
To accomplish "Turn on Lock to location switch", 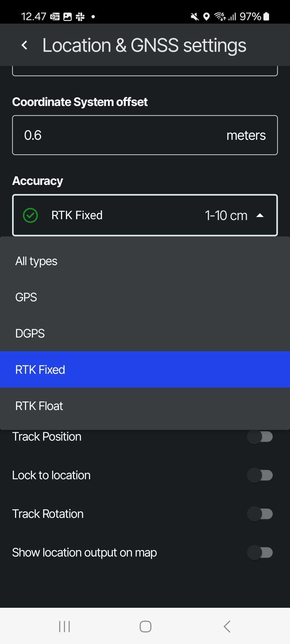I will (260, 475).
